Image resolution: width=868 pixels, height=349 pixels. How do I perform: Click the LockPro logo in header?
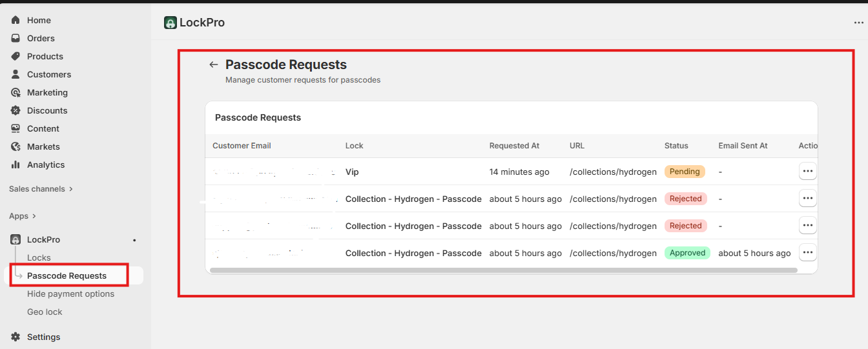pyautogui.click(x=170, y=23)
